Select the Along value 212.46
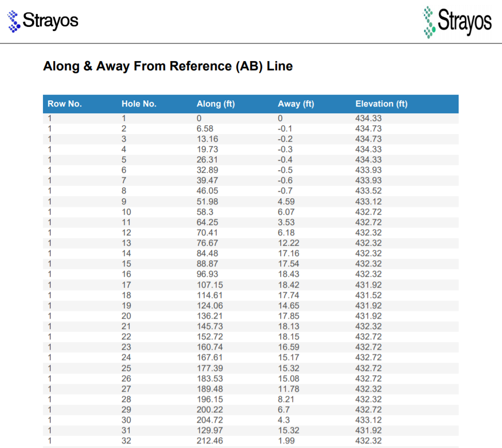 pos(210,441)
